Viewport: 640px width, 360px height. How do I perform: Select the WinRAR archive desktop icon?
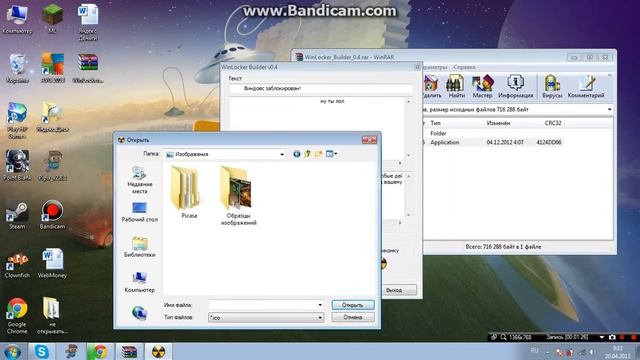(x=88, y=68)
